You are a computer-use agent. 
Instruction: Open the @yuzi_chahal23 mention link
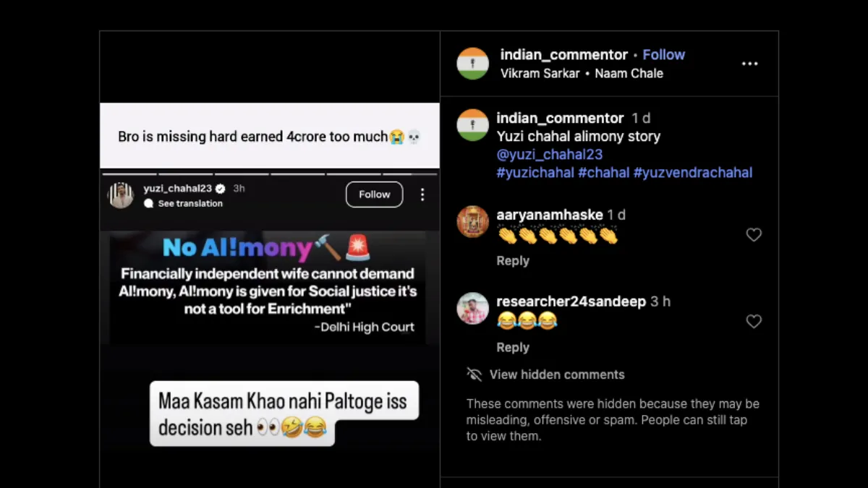coord(550,155)
